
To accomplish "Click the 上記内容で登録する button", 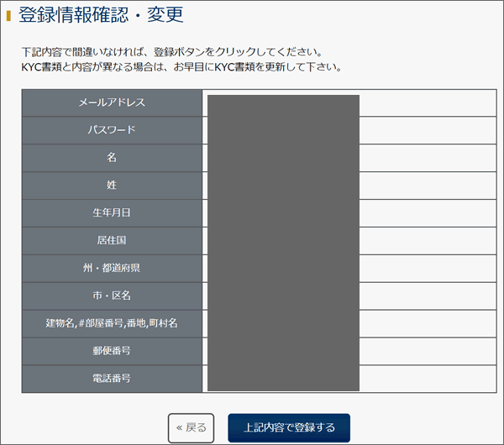I will [x=289, y=427].
